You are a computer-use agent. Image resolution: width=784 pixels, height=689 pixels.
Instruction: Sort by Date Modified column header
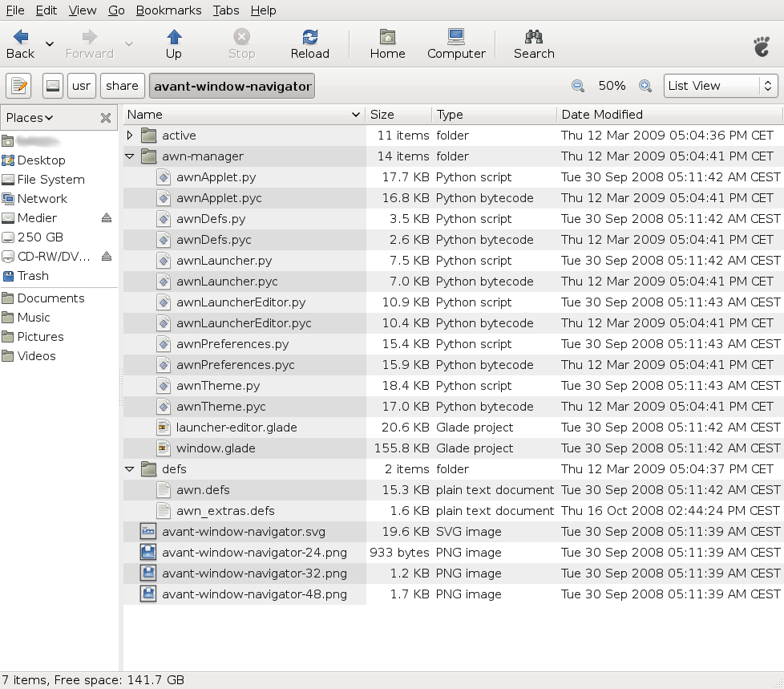point(669,115)
